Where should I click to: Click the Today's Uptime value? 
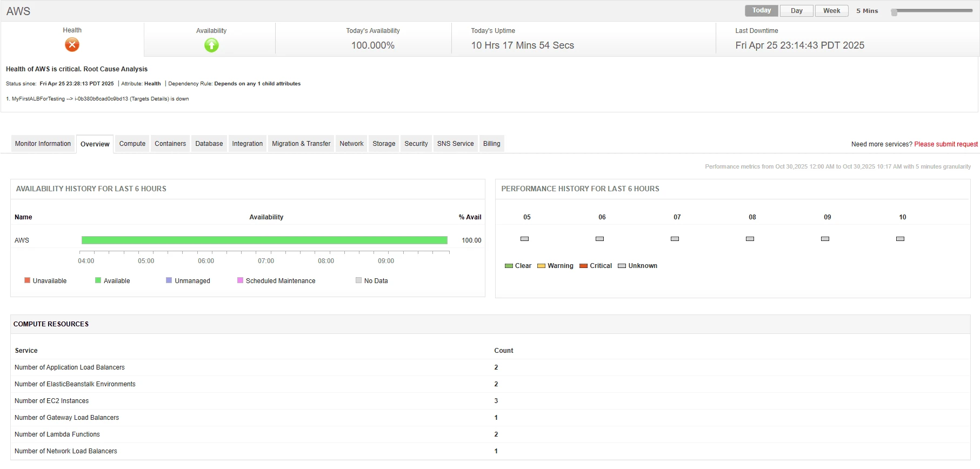pyautogui.click(x=522, y=45)
